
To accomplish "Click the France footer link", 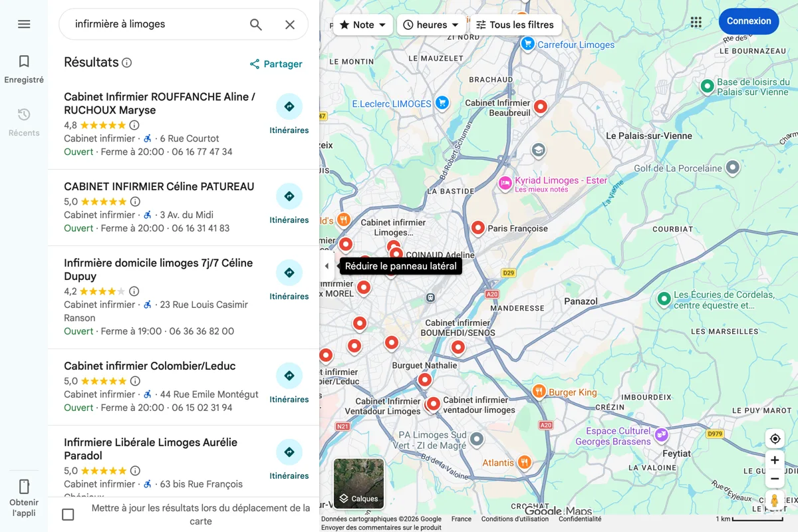I will [462, 519].
